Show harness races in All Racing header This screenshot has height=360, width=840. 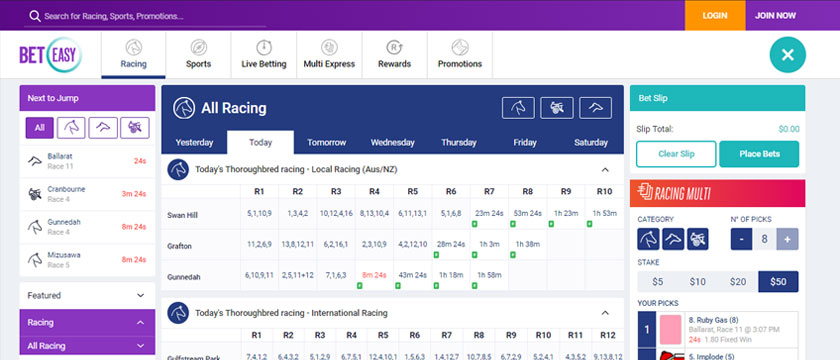557,108
